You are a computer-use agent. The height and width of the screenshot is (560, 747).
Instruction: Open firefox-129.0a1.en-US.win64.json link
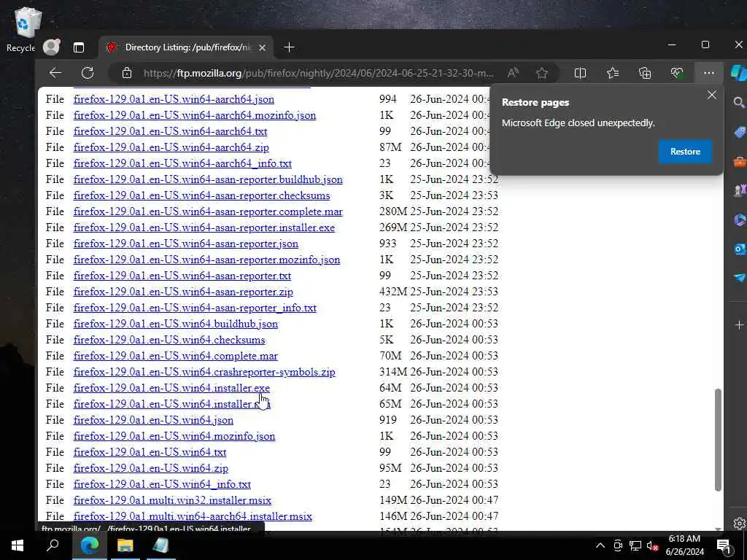tap(153, 420)
